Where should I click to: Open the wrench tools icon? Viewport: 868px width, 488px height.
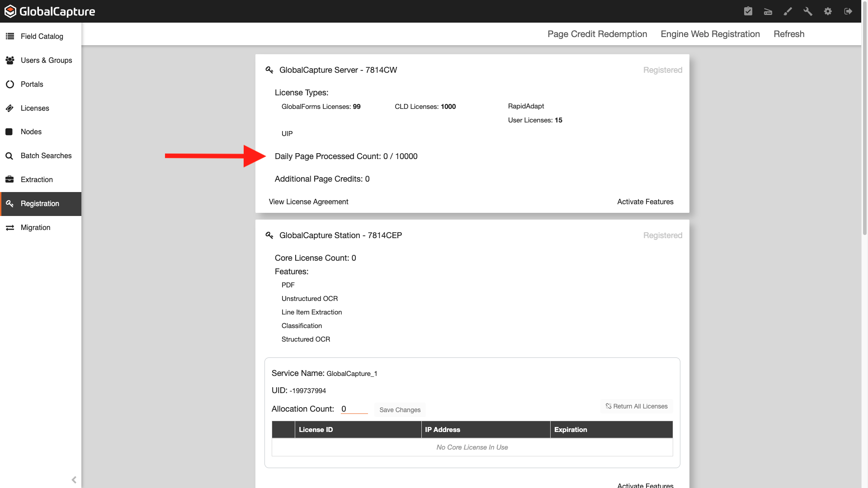(x=808, y=11)
